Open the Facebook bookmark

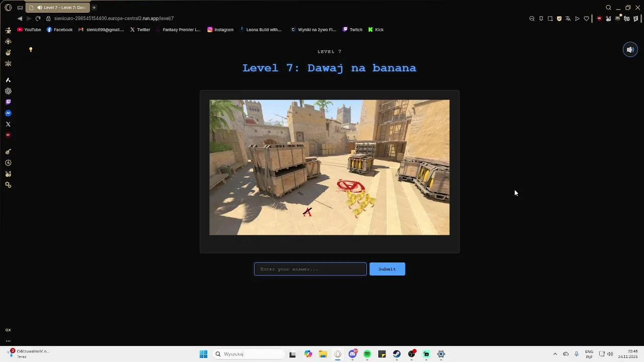(x=59, y=30)
